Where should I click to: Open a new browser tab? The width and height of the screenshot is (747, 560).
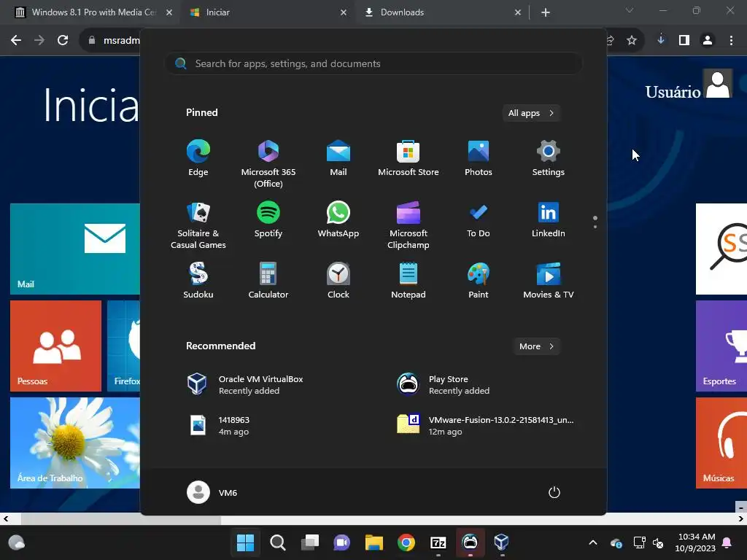click(x=546, y=13)
